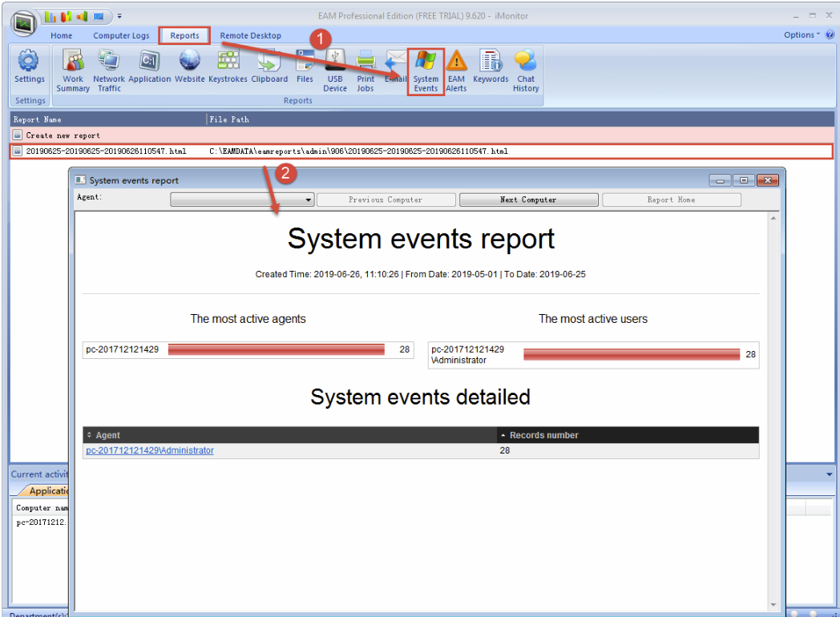Click the Computer name column in Current activity
840x617 pixels.
(42, 508)
